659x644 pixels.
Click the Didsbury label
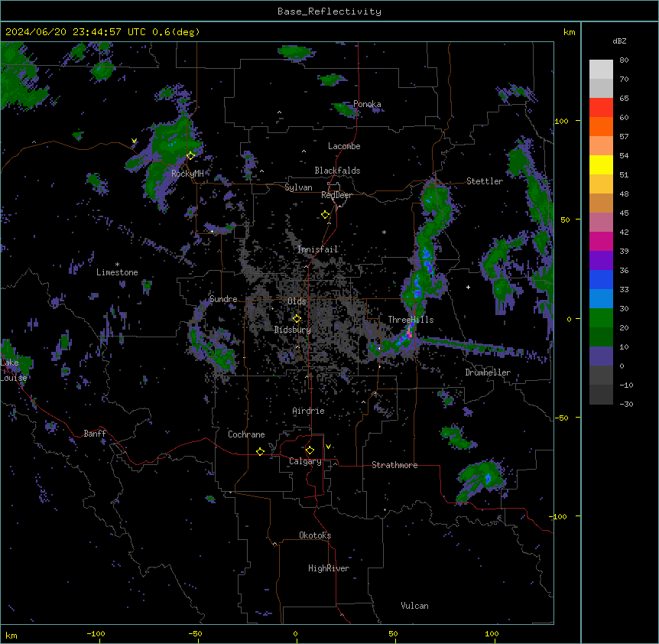(x=292, y=330)
